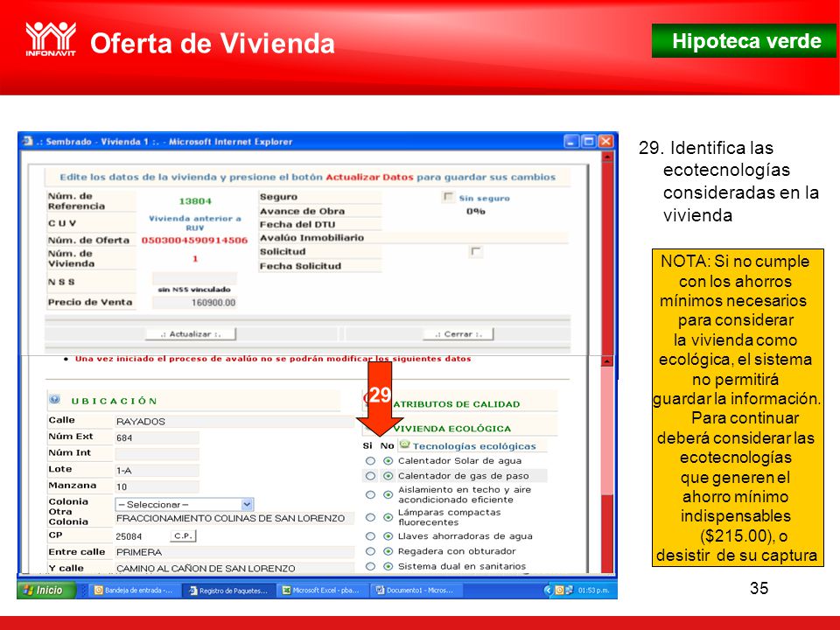Switch to Documento1 taskbar item

point(416,591)
